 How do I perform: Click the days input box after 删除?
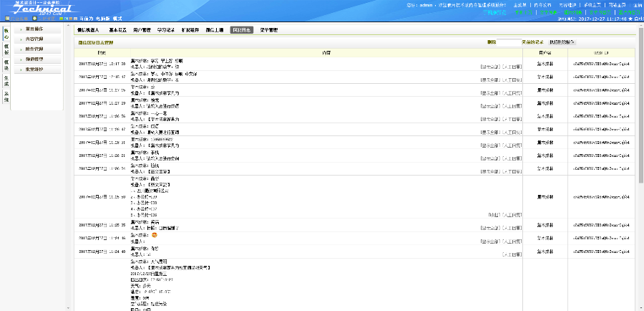pyautogui.click(x=508, y=42)
